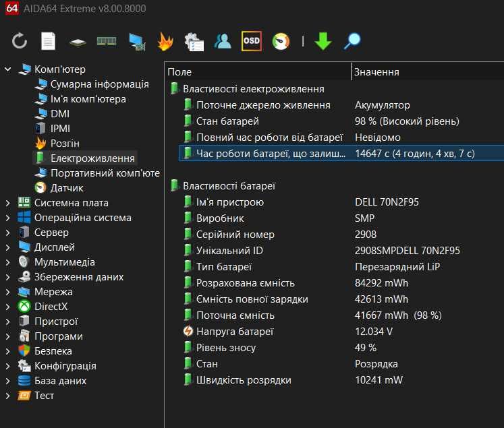Open the DMI tree item

point(60,114)
